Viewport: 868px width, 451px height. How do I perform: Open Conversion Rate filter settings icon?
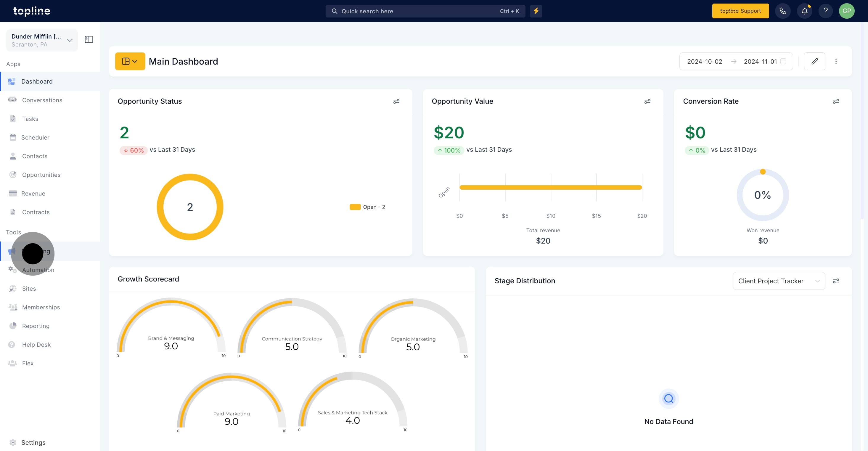coord(836,101)
